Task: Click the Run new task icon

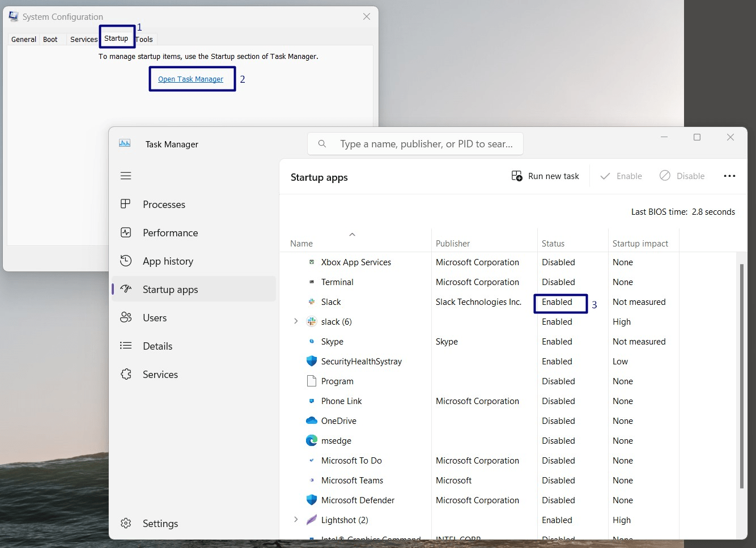Action: (x=517, y=176)
